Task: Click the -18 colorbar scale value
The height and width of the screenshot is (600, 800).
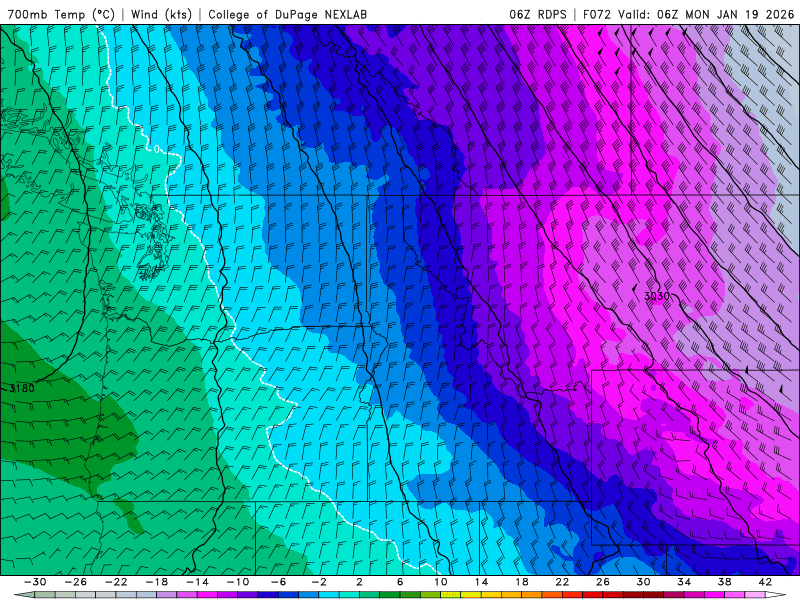Action: [x=157, y=582]
